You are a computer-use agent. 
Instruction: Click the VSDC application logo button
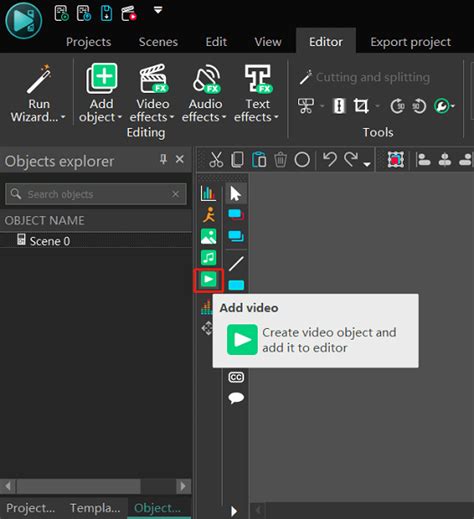point(24,21)
